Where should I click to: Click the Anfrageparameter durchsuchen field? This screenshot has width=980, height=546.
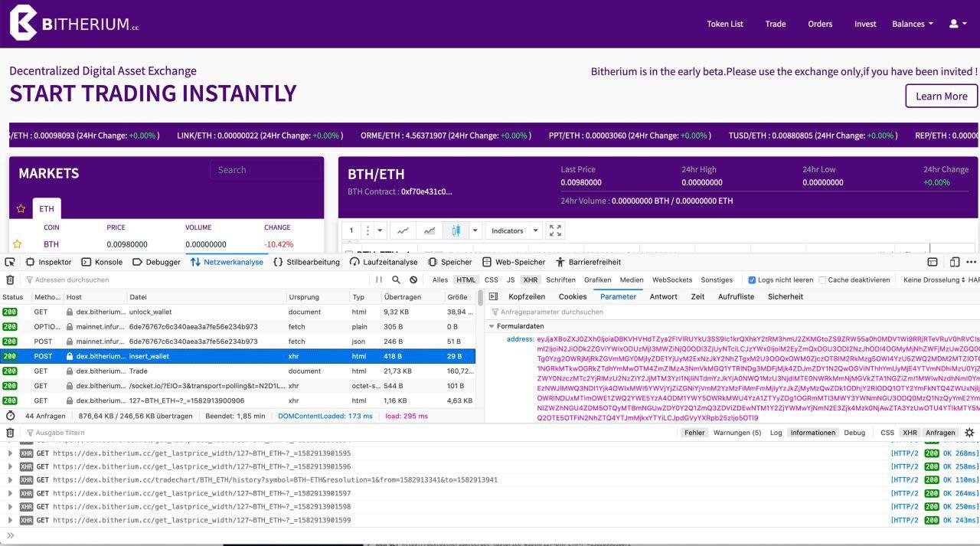(x=733, y=312)
